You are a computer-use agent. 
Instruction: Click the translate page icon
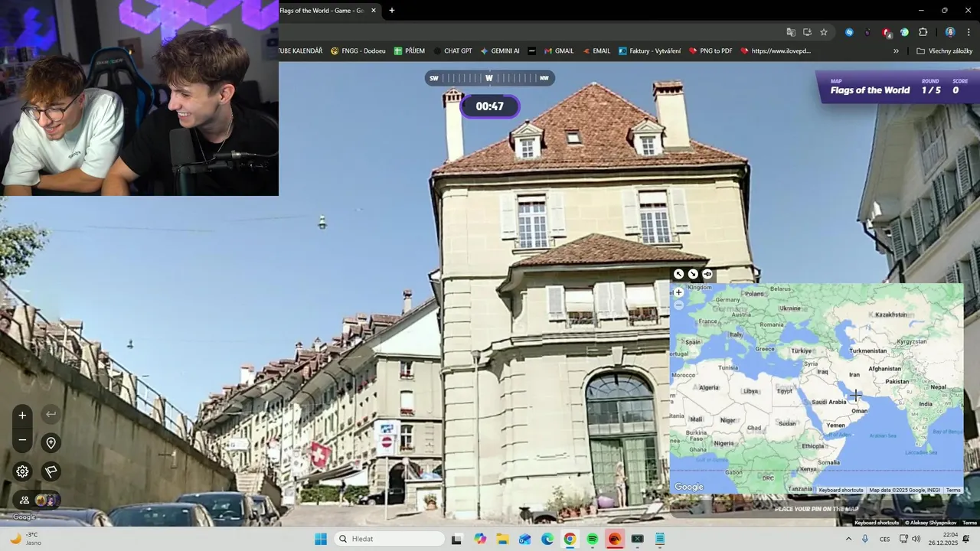(x=791, y=32)
